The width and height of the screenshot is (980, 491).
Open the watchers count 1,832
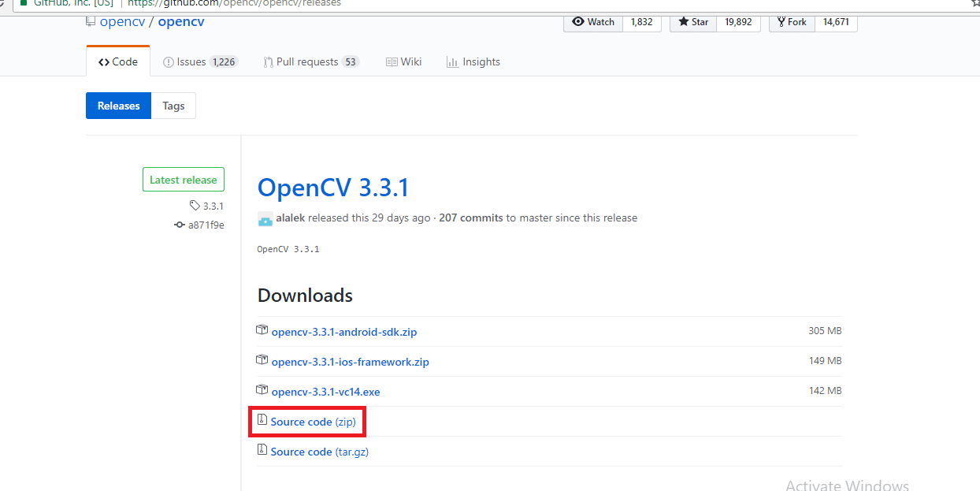642,22
